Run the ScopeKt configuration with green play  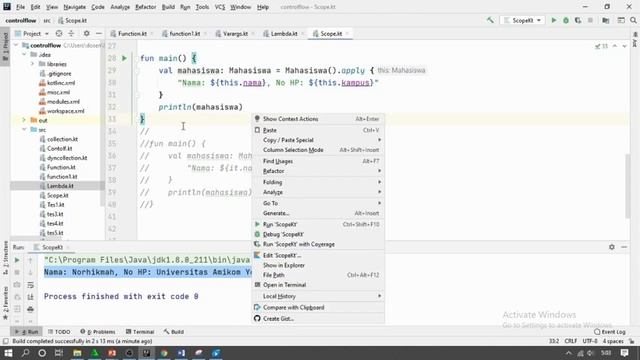click(553, 20)
